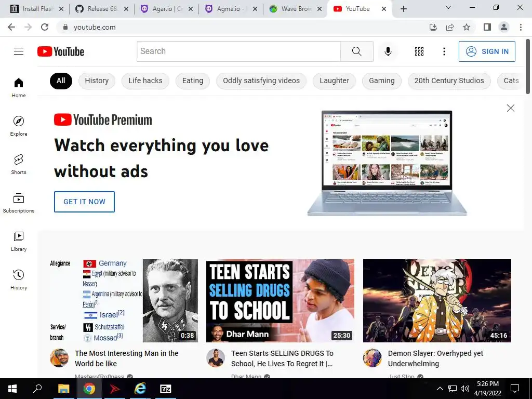Click the share page icon in address bar

click(x=450, y=27)
